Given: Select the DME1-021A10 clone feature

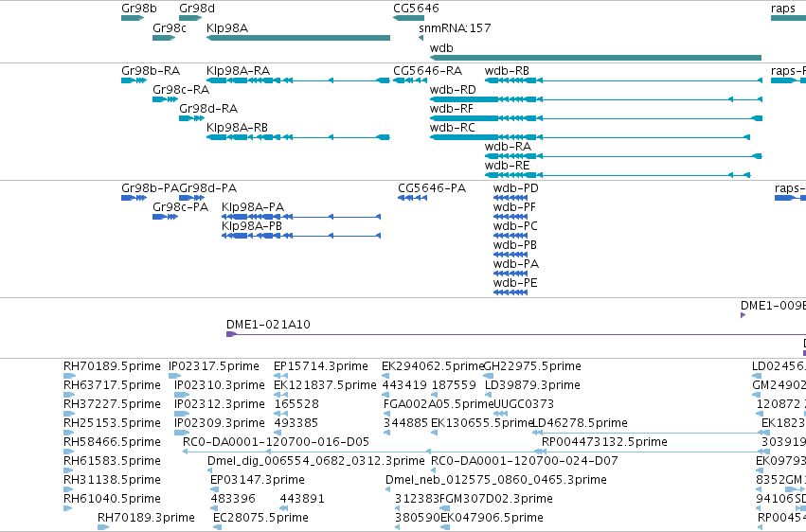Looking at the screenshot, I should point(516,335).
